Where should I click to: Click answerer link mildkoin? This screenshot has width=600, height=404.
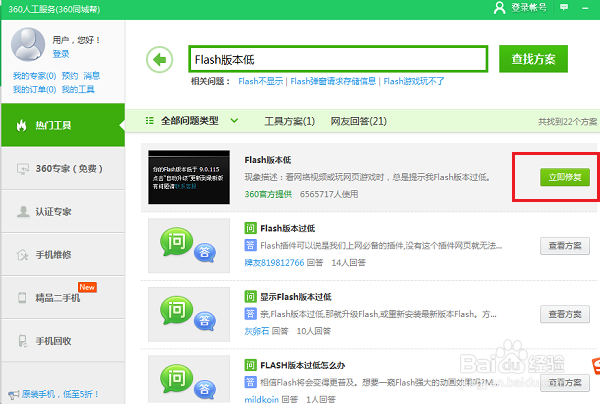point(262,399)
